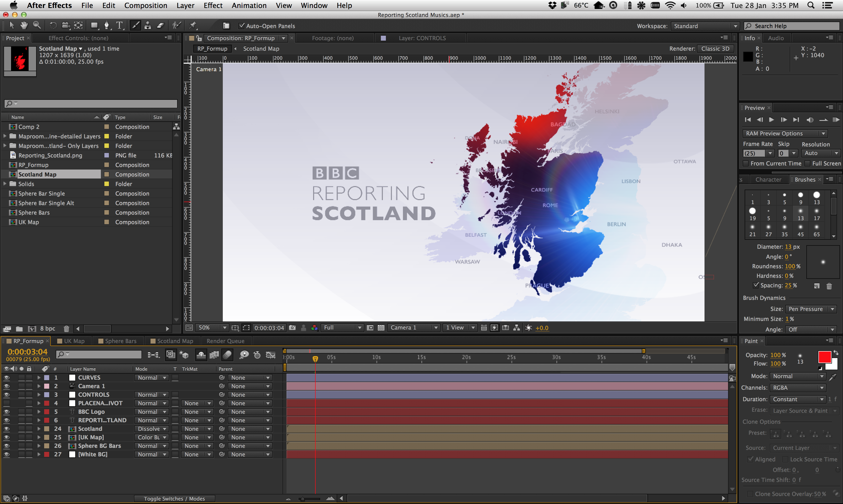Switch to the Audio panel tab
This screenshot has height=504, width=843.
(x=776, y=38)
